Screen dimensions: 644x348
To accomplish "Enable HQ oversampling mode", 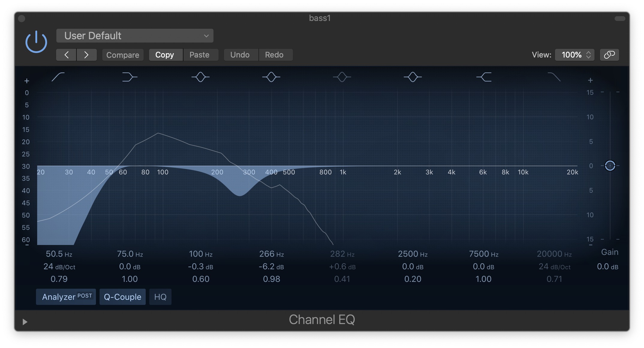I will pyautogui.click(x=160, y=297).
